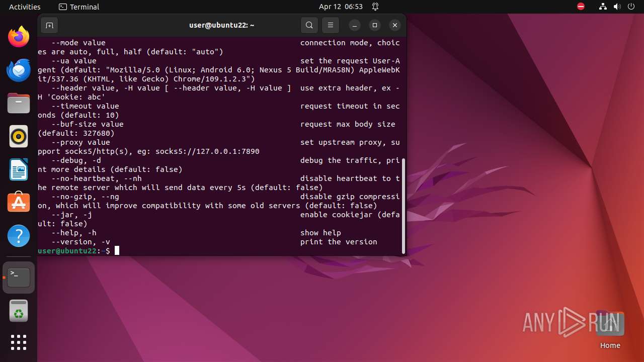Open the power menu in the system tray
The width and height of the screenshot is (644, 362).
(x=631, y=7)
